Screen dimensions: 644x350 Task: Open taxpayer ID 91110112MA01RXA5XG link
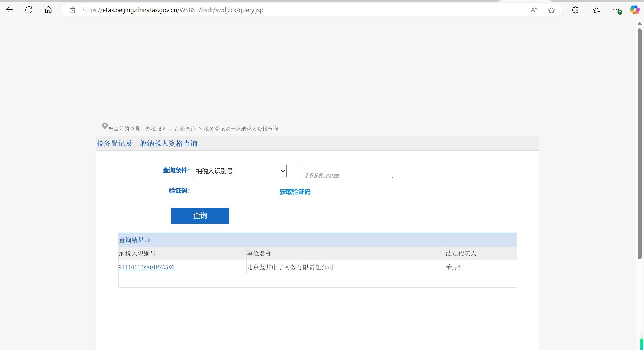pos(146,267)
